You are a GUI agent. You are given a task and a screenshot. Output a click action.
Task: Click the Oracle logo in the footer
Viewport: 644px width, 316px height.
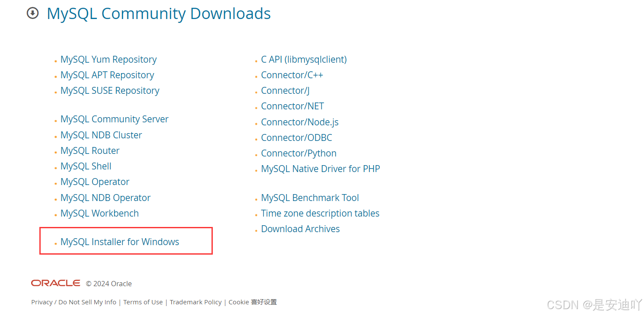click(x=55, y=283)
